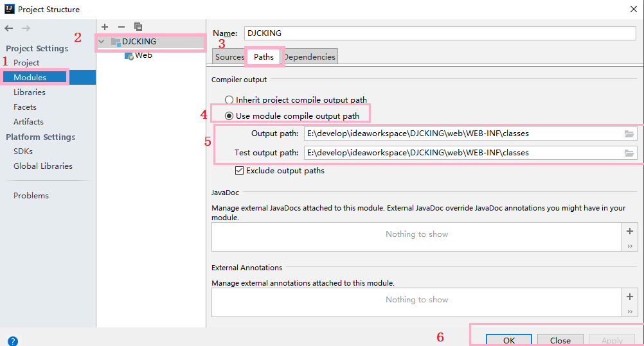This screenshot has width=644, height=346.
Task: Browse folder for Test output path
Action: [x=629, y=153]
